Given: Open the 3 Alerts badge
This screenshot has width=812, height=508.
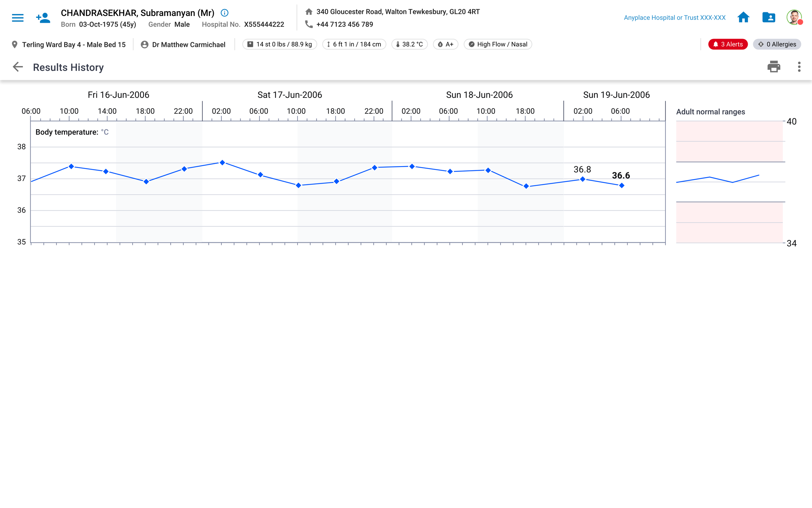Looking at the screenshot, I should click(728, 44).
